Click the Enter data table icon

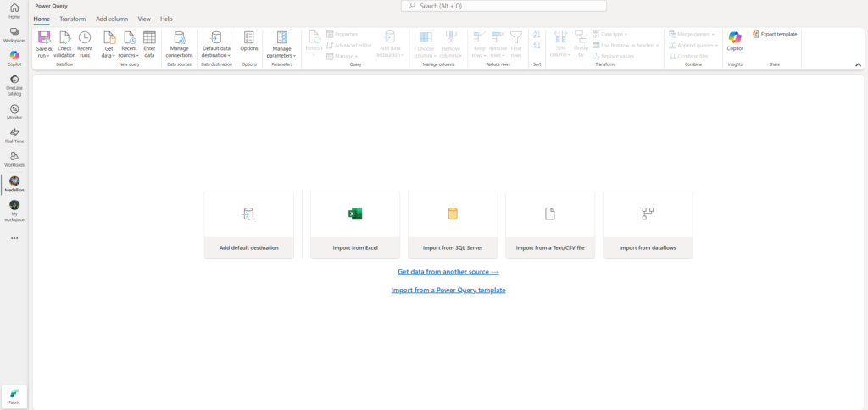click(x=149, y=38)
